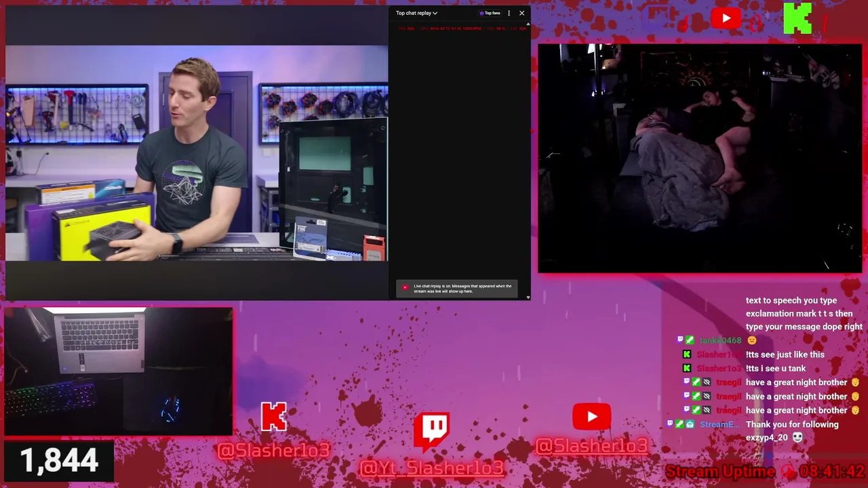Click the emoji after tankk0468

[x=751, y=340]
